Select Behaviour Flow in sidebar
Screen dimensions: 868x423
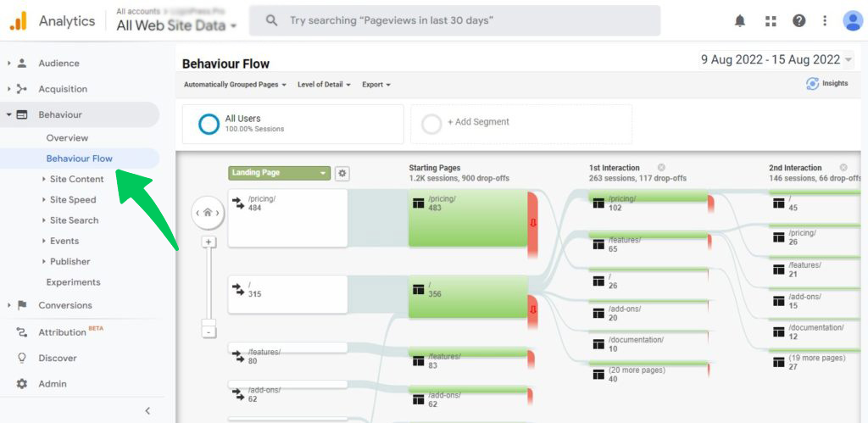[79, 159]
